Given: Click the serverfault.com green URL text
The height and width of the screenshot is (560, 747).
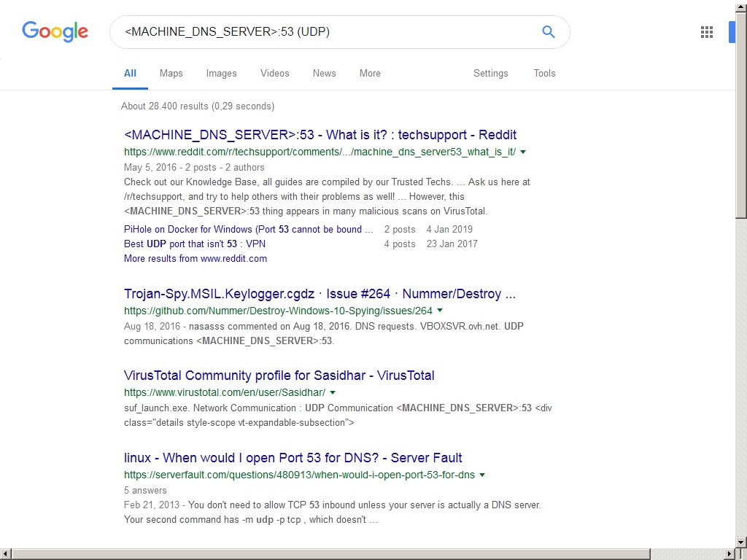Looking at the screenshot, I should point(299,475).
